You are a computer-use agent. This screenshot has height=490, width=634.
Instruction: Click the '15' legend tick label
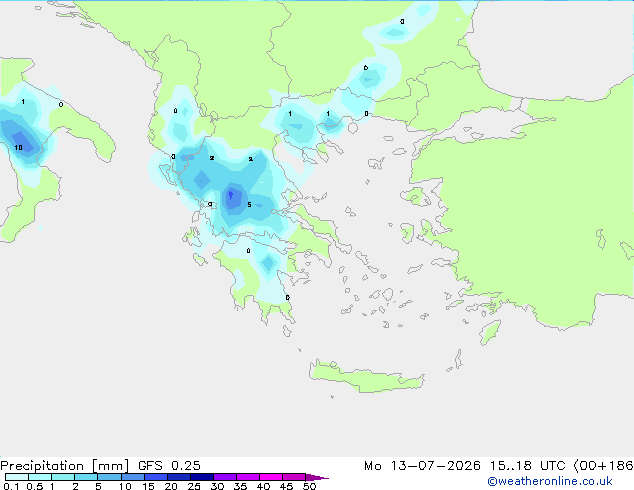pyautogui.click(x=148, y=486)
